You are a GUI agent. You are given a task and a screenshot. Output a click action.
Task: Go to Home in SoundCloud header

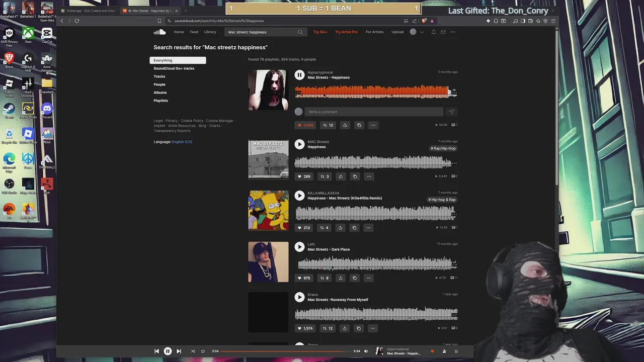(x=179, y=32)
